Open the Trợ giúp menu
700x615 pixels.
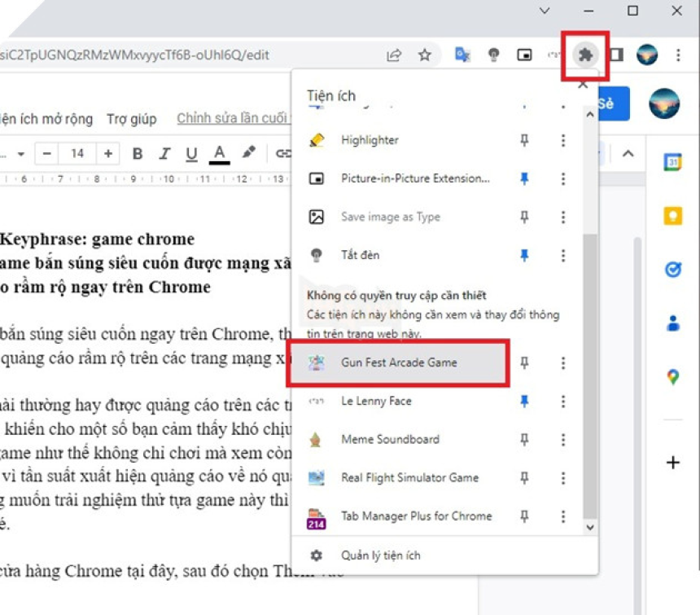click(132, 119)
